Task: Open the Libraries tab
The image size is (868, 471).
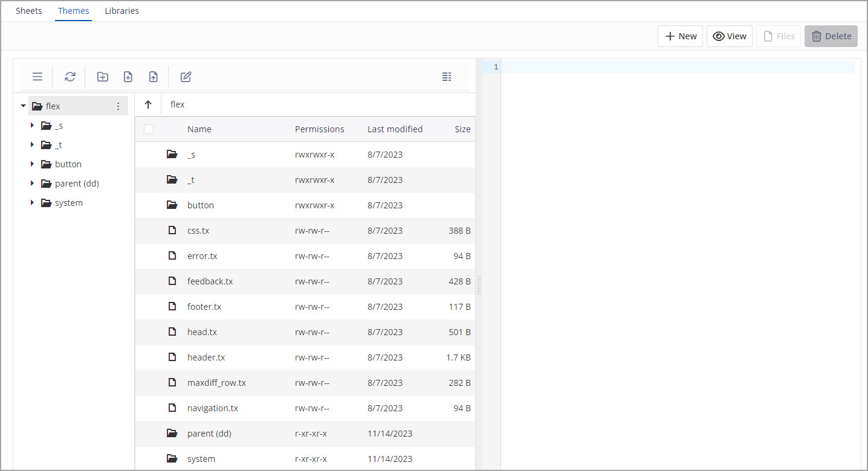Action: (121, 11)
